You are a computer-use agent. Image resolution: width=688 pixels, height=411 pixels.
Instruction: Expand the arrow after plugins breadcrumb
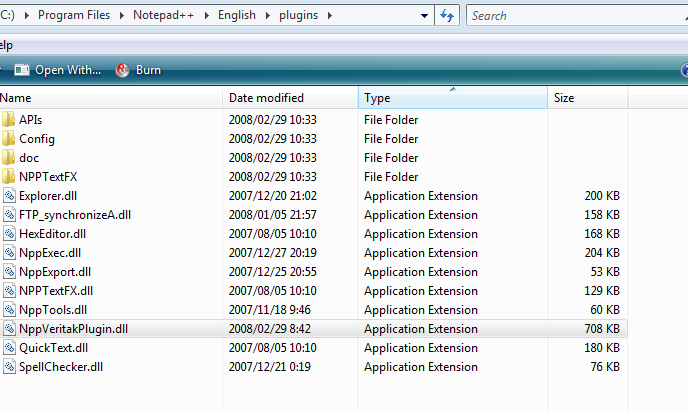[330, 16]
